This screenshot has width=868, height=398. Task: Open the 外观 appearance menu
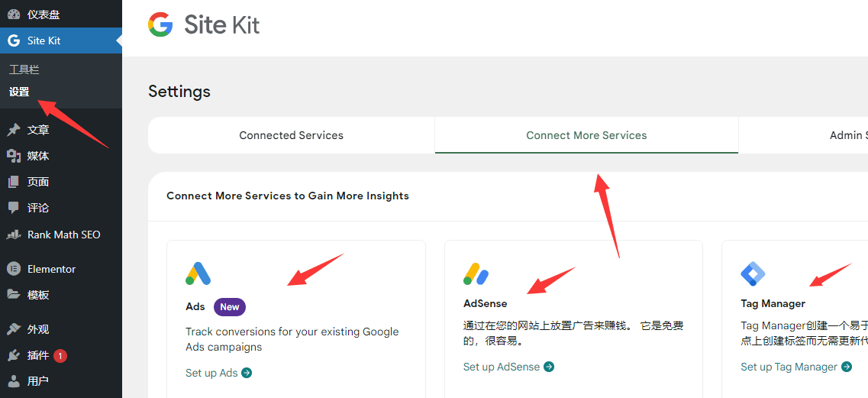point(61,329)
